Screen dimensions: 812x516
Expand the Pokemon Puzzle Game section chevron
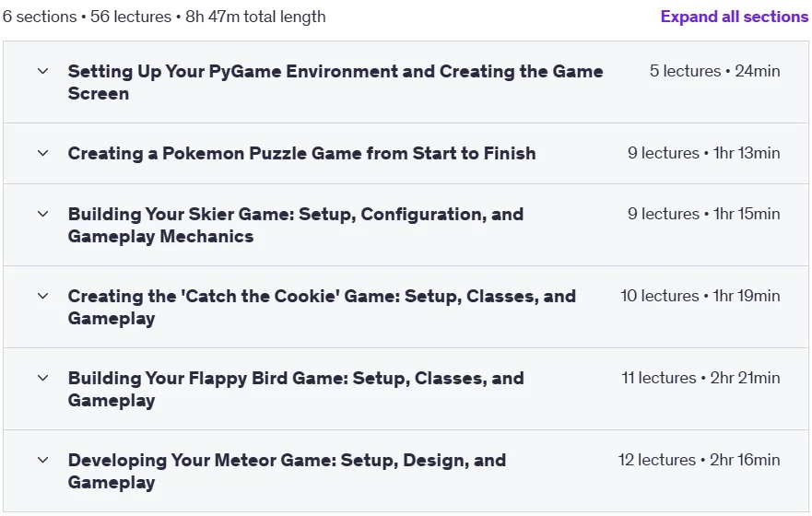(43, 153)
